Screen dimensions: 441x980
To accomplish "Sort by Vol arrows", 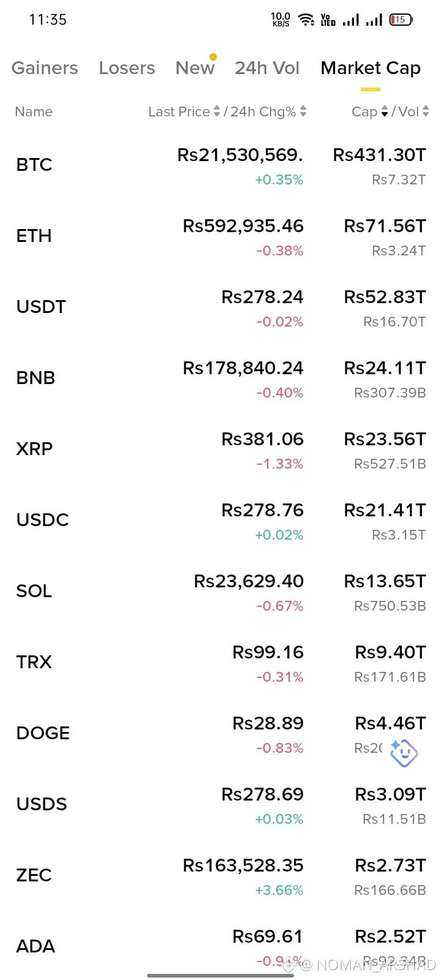I will [426, 111].
